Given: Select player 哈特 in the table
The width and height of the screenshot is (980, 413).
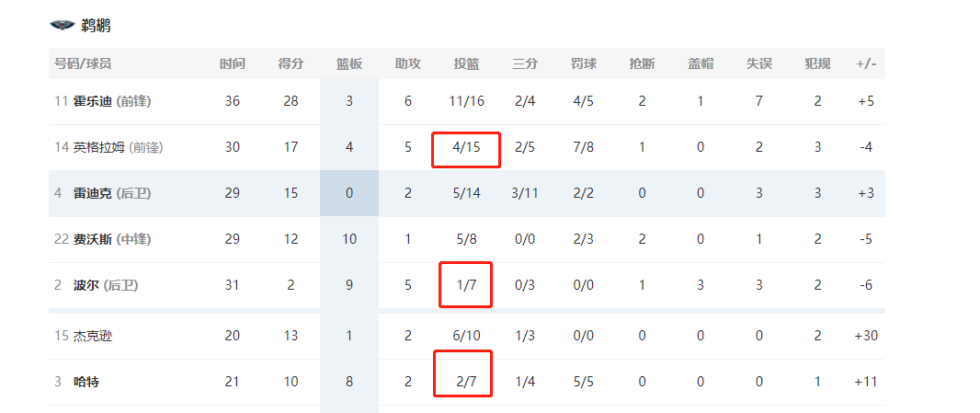Looking at the screenshot, I should (86, 382).
